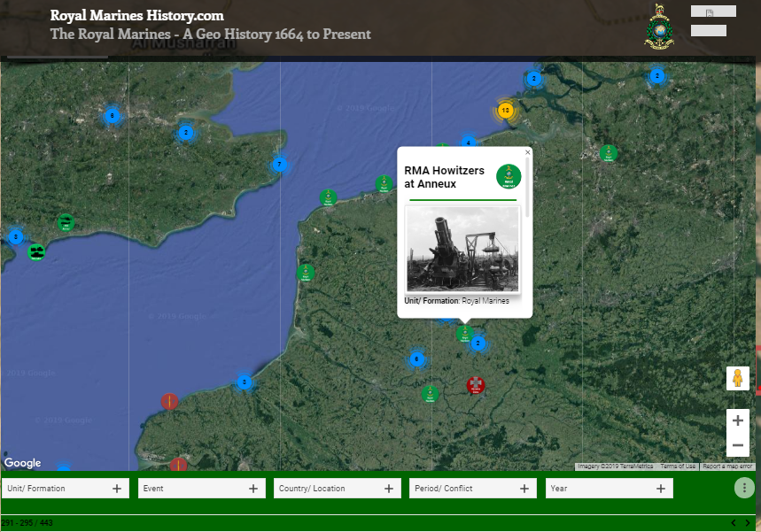Open the blue cluster marker labeled 4
This screenshot has width=761, height=532.
(x=468, y=142)
